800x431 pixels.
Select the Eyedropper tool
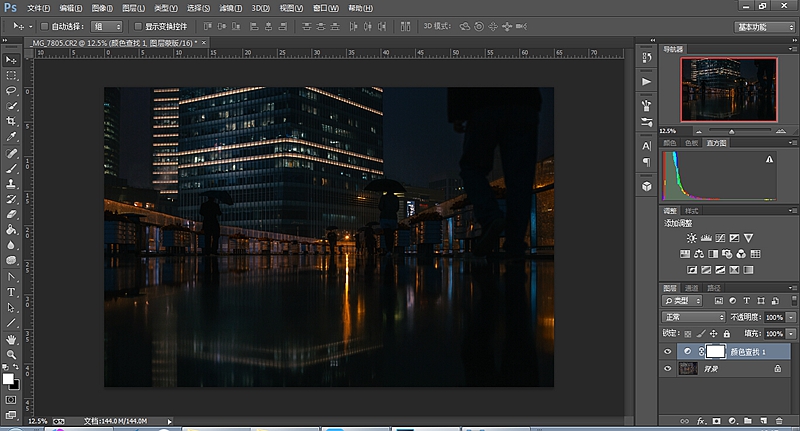tap(11, 137)
